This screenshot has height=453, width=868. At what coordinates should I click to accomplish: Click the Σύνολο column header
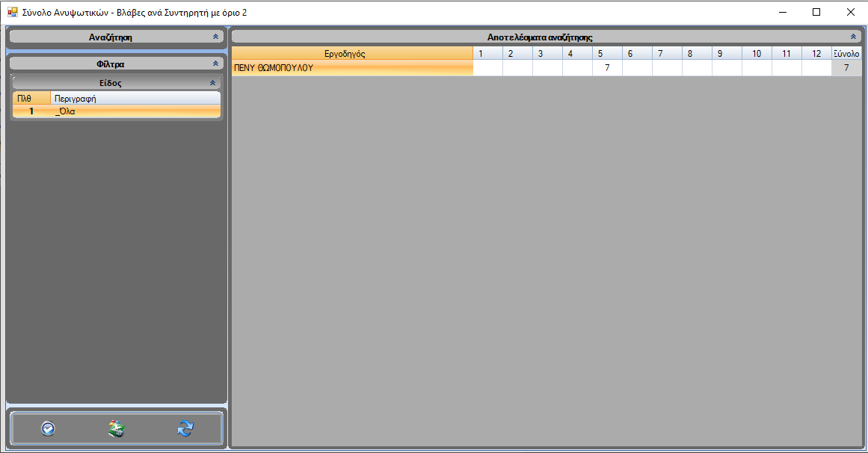[x=846, y=54]
